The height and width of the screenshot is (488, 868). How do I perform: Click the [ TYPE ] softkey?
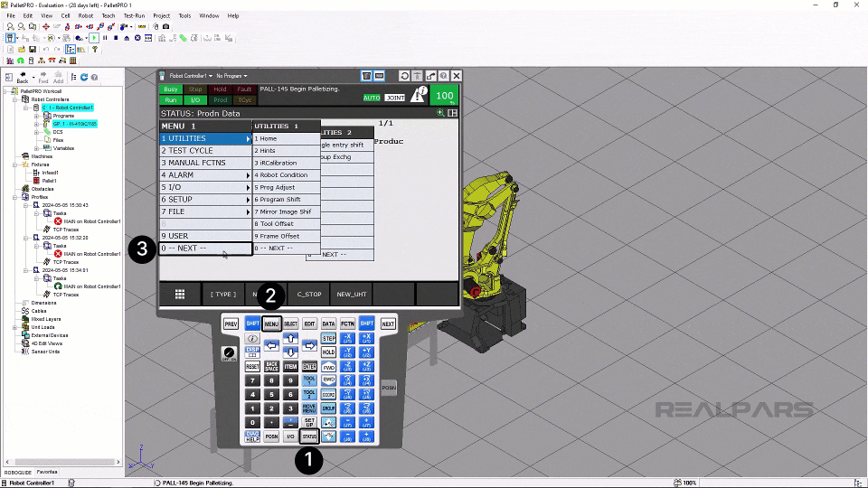223,295
